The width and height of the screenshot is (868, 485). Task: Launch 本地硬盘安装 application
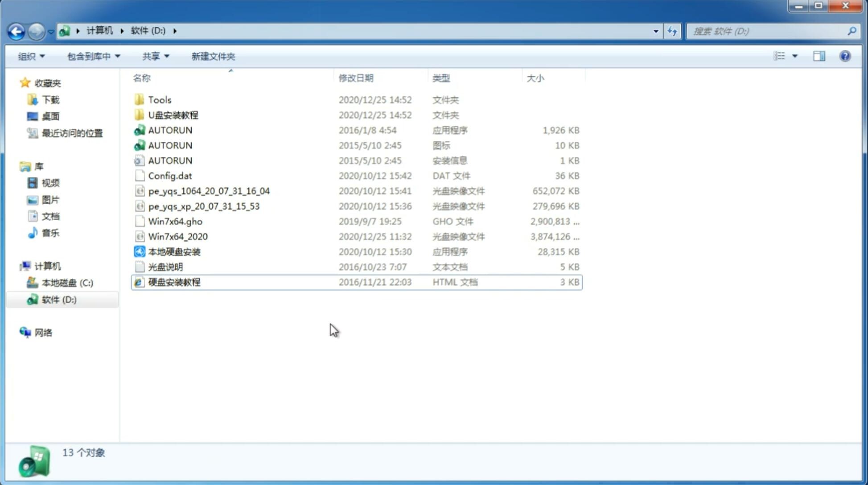(174, 251)
